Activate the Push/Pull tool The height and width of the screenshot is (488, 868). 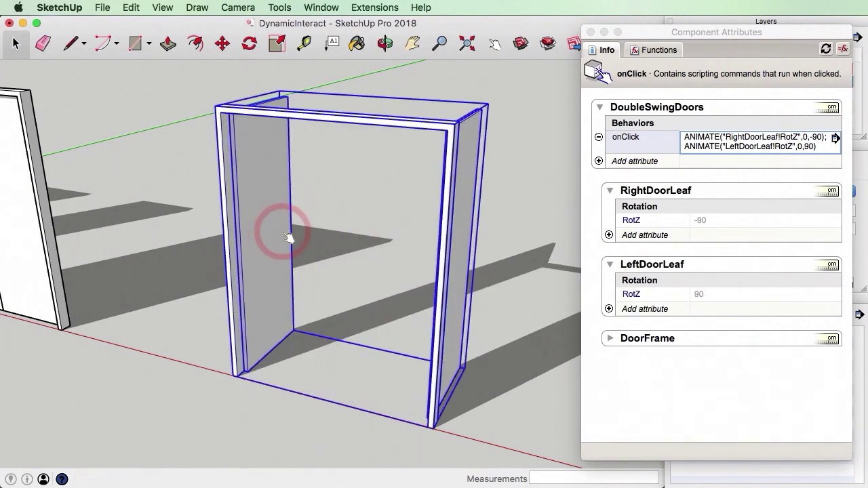coord(167,43)
